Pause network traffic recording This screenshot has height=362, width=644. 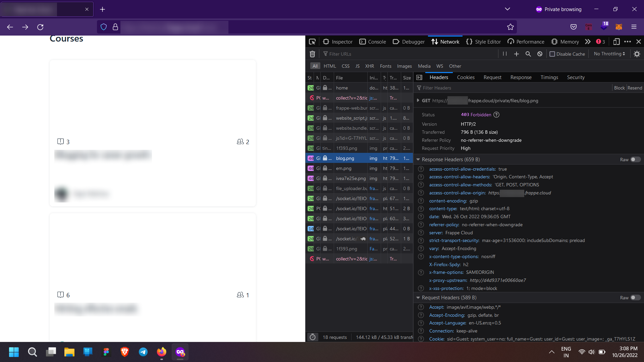tap(505, 54)
